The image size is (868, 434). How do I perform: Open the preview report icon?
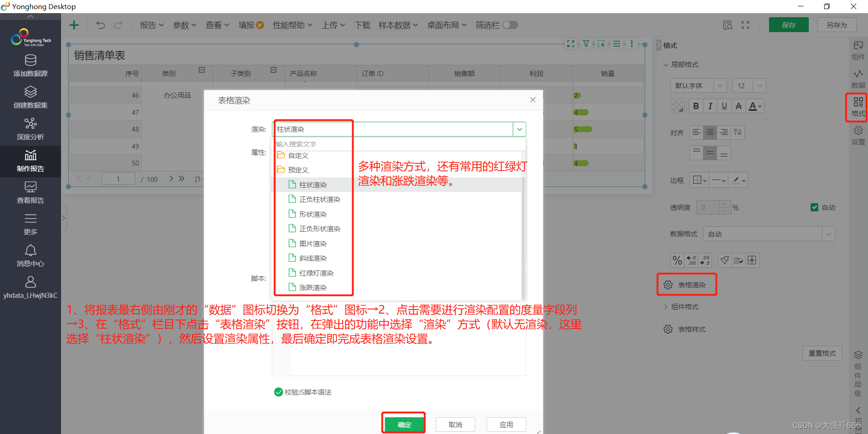coord(727,25)
